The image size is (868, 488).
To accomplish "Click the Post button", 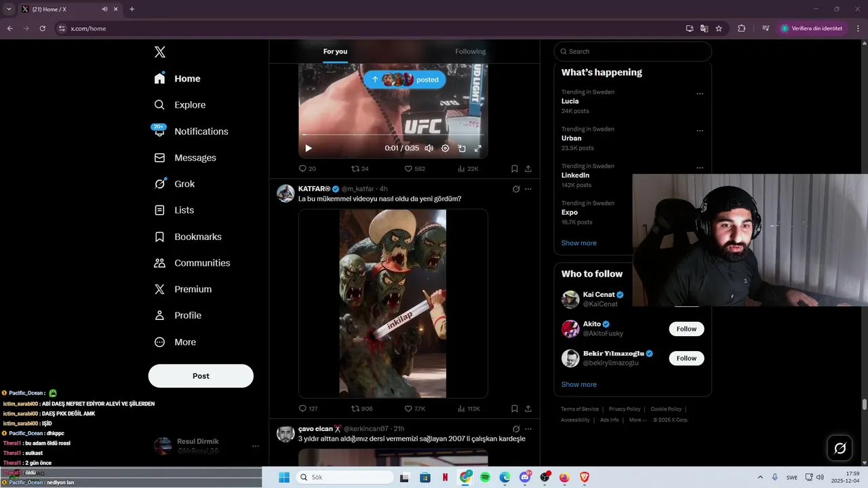I will point(201,376).
